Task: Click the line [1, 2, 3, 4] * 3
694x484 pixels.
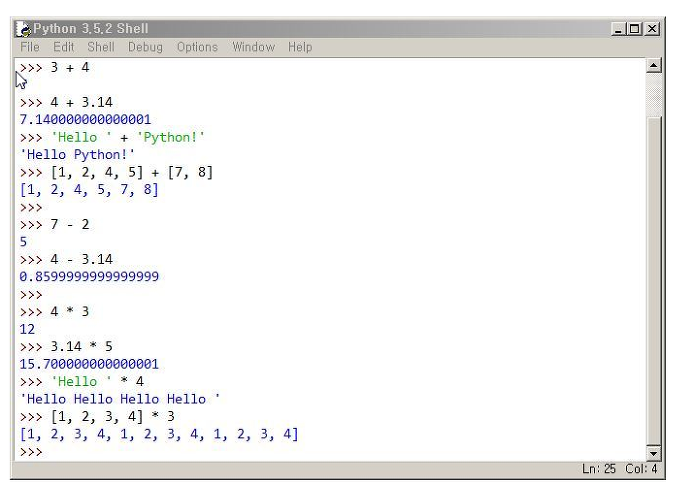Action: pos(97,416)
